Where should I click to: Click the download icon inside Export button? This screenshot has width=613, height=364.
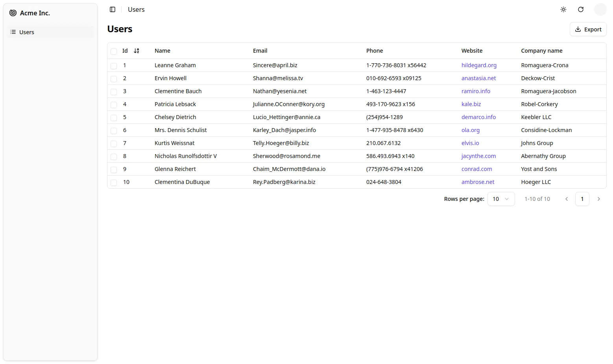tap(578, 29)
